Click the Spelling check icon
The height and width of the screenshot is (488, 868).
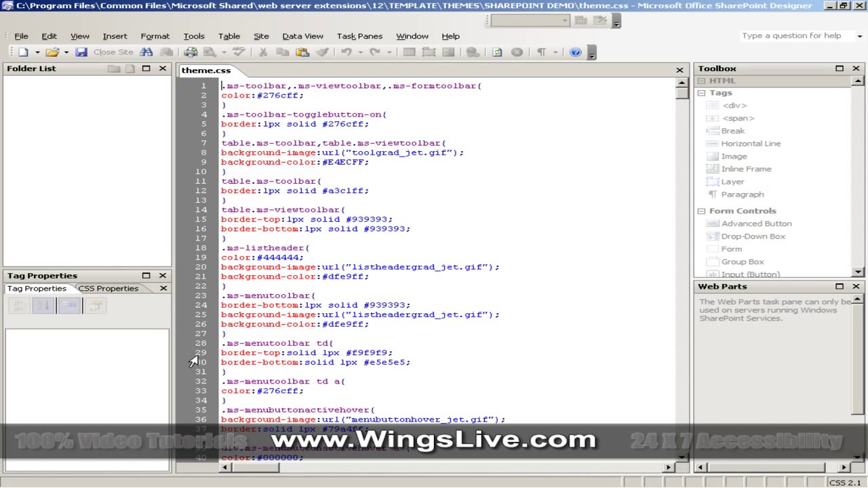click(x=239, y=52)
